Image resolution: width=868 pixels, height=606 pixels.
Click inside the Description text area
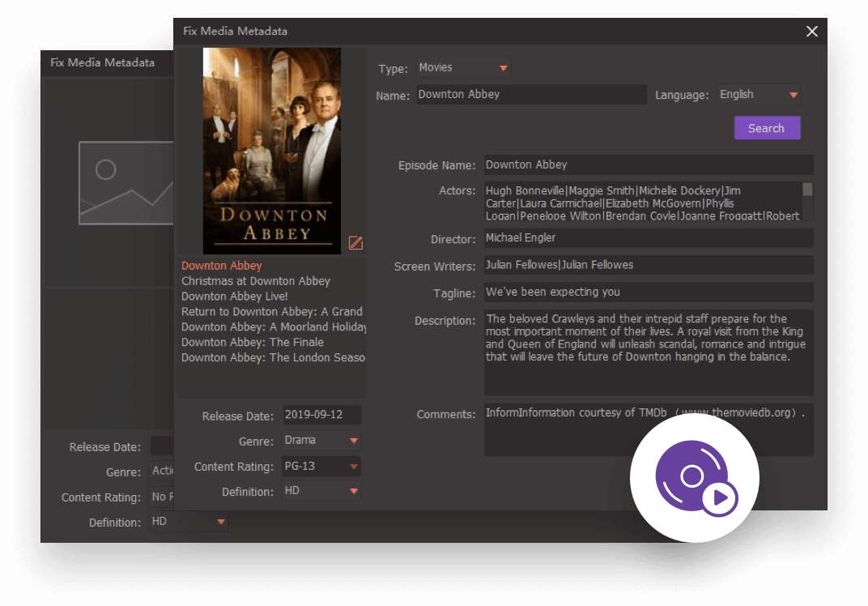649,352
